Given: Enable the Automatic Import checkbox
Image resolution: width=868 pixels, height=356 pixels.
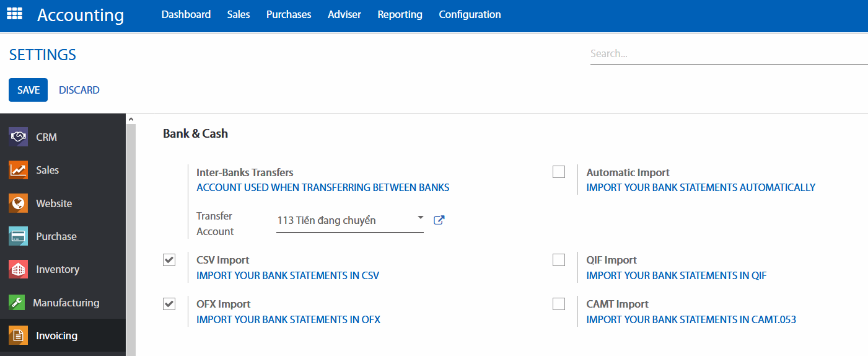Looking at the screenshot, I should tap(559, 172).
